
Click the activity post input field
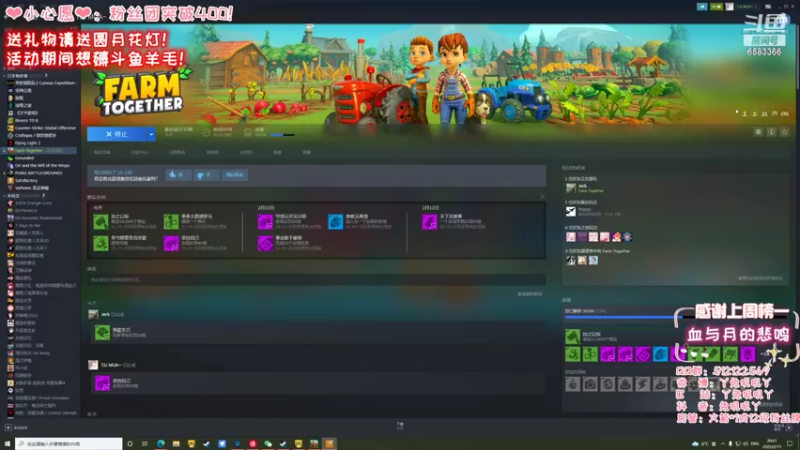[316, 280]
